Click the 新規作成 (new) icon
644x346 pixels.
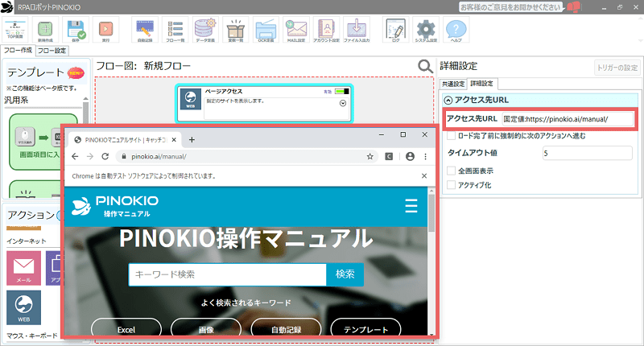tap(45, 30)
